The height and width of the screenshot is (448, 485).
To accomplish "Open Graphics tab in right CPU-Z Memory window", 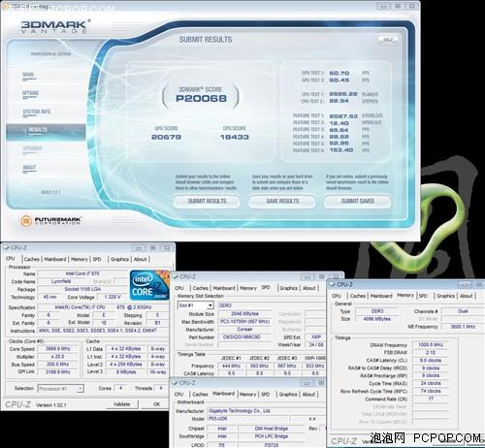I will point(445,296).
